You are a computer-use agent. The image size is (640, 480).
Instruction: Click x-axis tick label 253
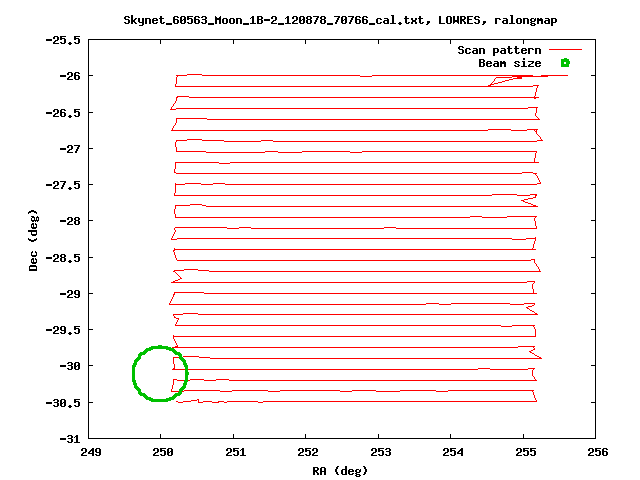[x=380, y=452]
